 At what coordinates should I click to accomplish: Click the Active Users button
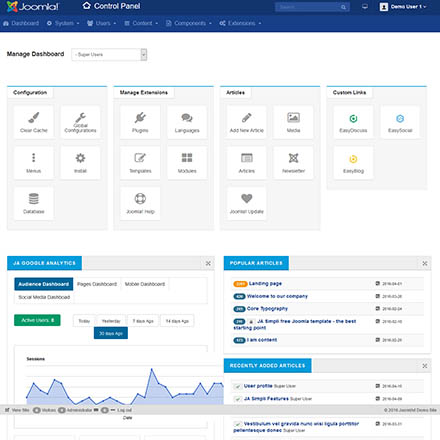pos(37,320)
